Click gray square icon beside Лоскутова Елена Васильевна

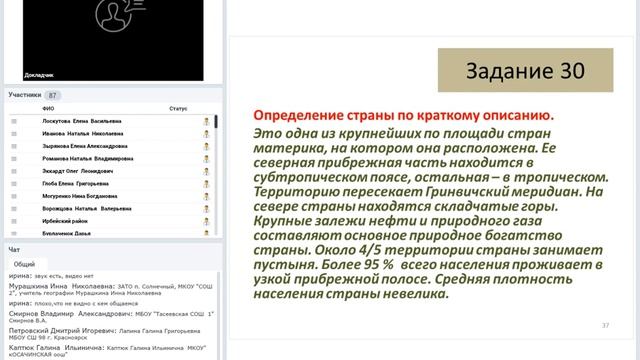(x=14, y=121)
